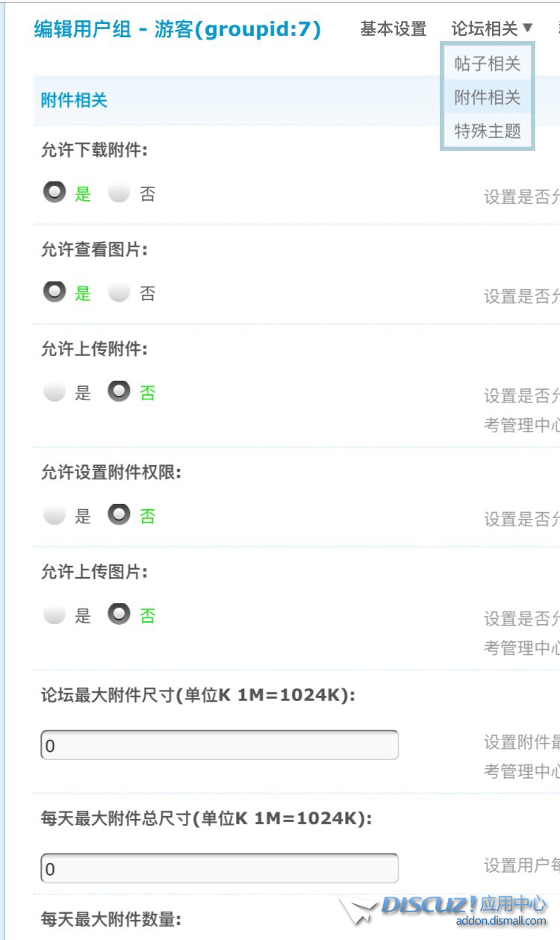The width and height of the screenshot is (560, 940).
Task: Set 允许查看图片 to 否
Action: click(119, 293)
